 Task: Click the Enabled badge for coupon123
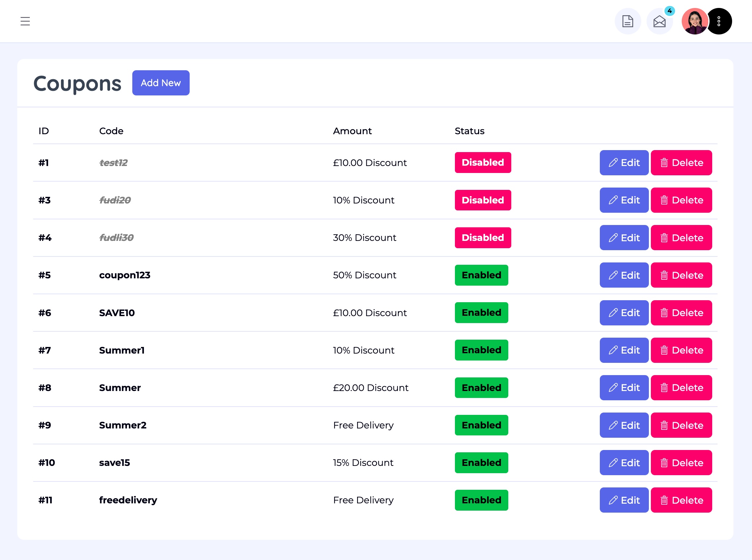[481, 275]
